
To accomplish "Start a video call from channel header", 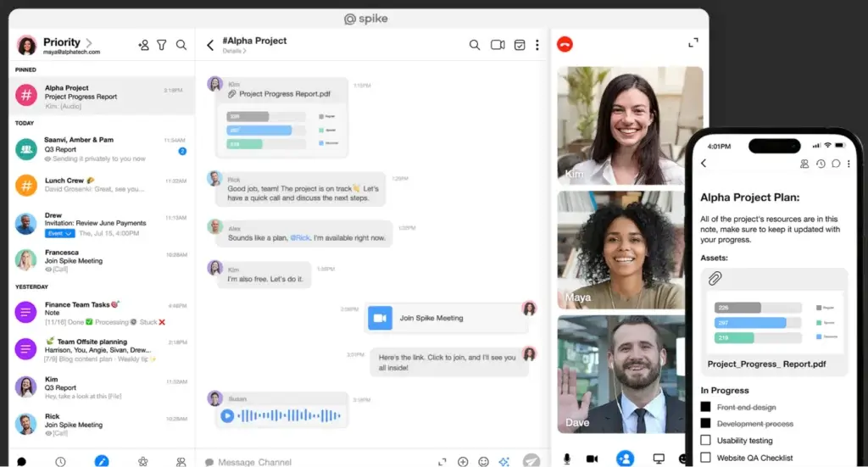I will click(x=498, y=45).
